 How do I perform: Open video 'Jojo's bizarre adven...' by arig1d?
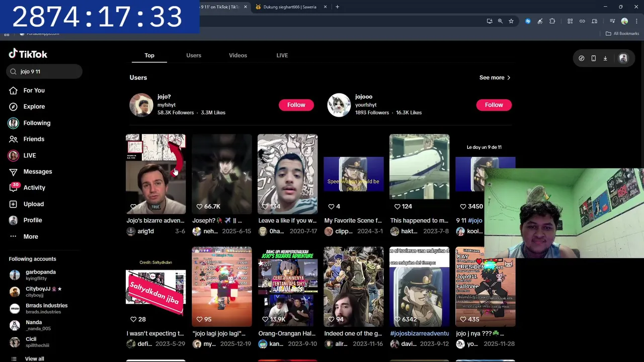coord(155,174)
